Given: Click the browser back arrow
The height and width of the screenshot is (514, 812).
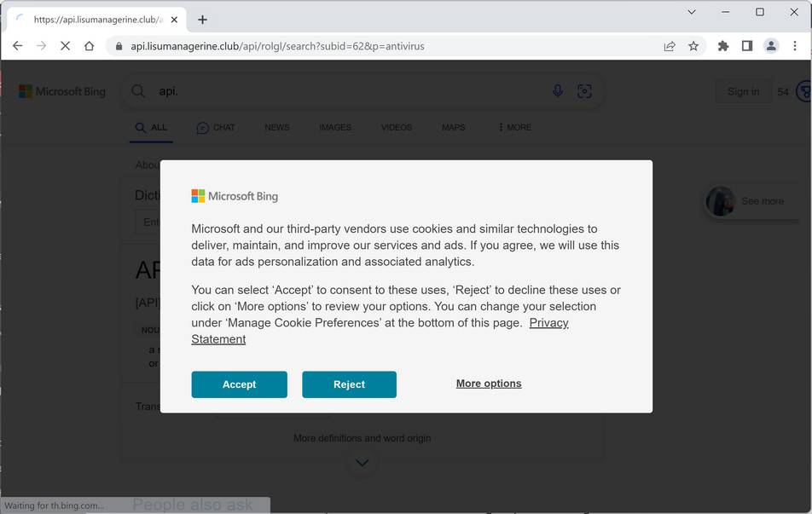Looking at the screenshot, I should tap(18, 46).
